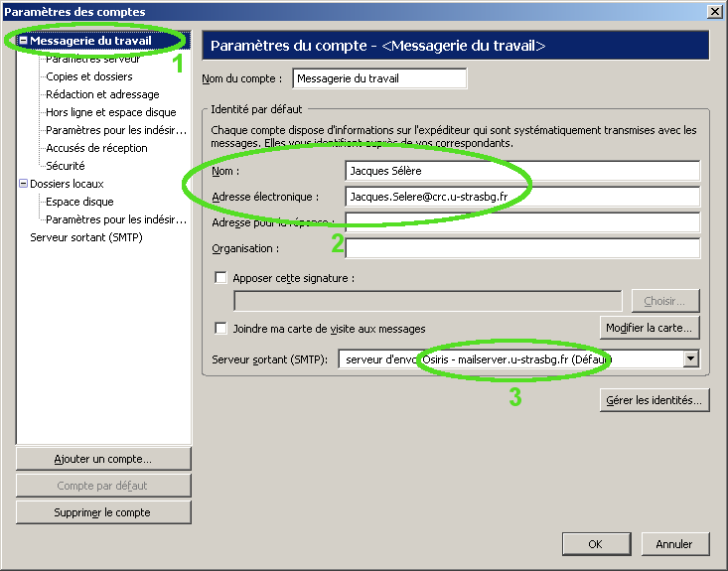The width and height of the screenshot is (728, 571).
Task: Click the Organisation field
Action: [522, 248]
